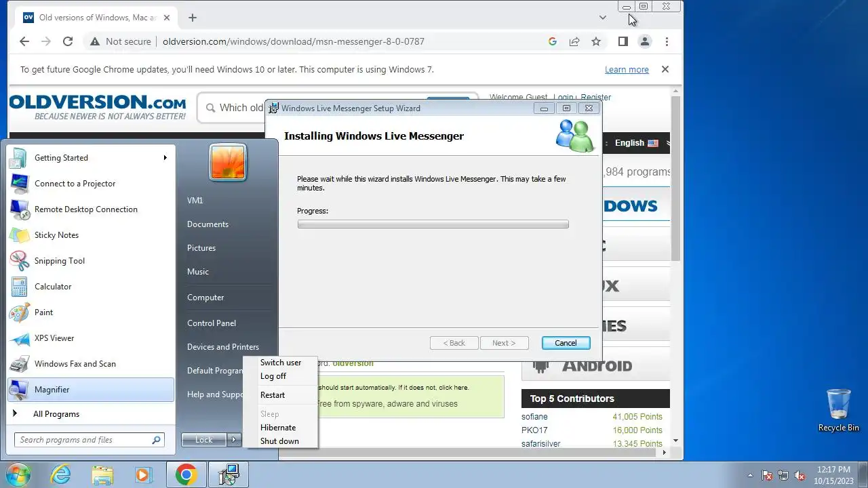The image size is (868, 488).
Task: Open a new Chrome tab
Action: point(193,18)
